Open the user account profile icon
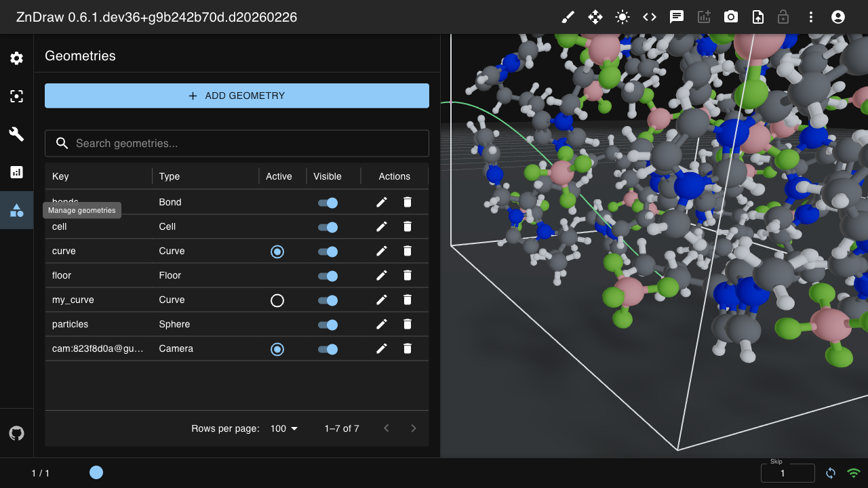 (x=838, y=17)
